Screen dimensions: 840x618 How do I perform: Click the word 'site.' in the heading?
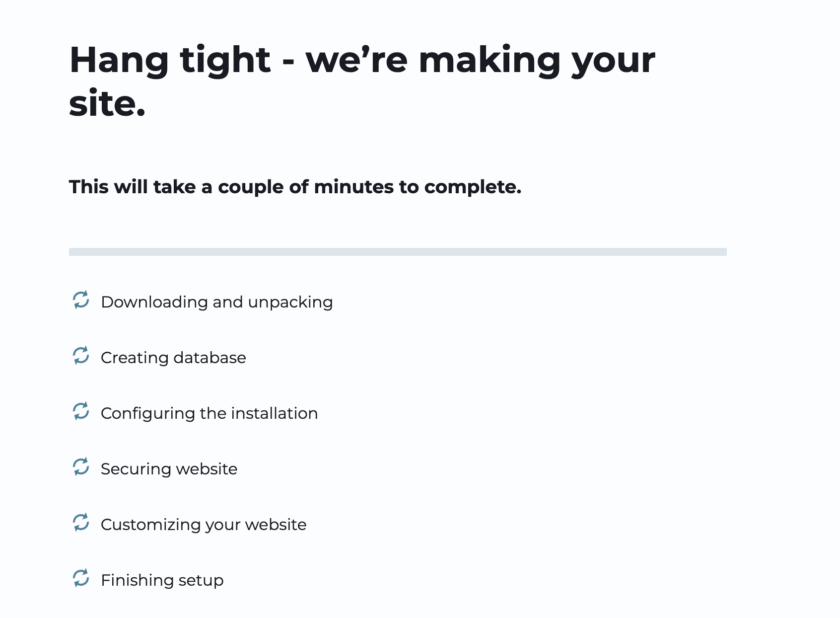[107, 104]
